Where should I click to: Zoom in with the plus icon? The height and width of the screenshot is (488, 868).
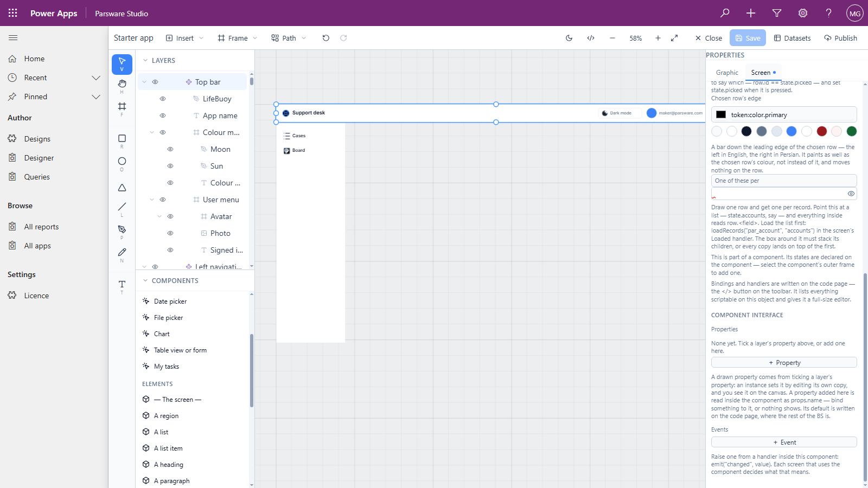(x=658, y=38)
